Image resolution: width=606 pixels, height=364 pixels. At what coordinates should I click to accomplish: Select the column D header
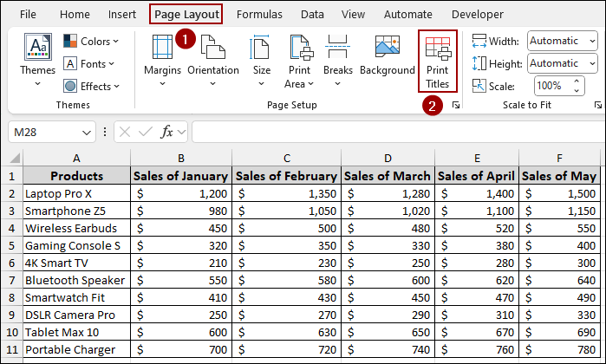point(388,158)
